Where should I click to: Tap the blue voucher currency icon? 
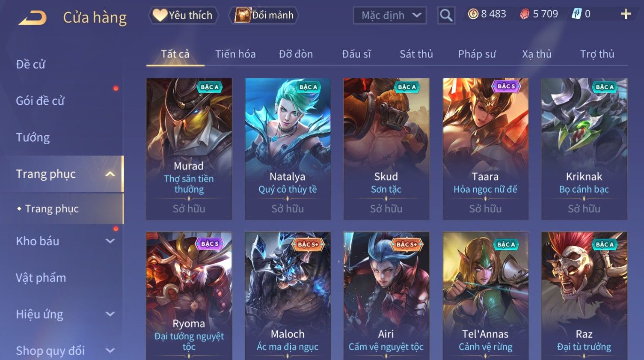576,14
